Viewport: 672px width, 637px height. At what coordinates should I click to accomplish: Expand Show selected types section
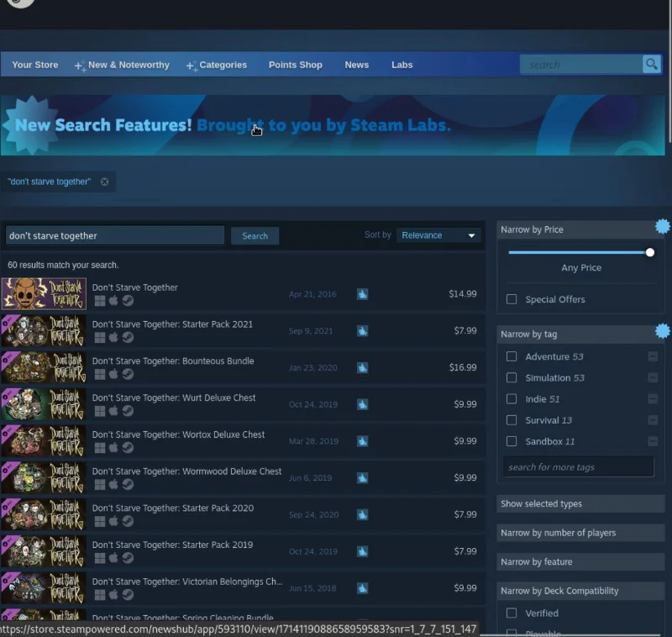point(580,503)
